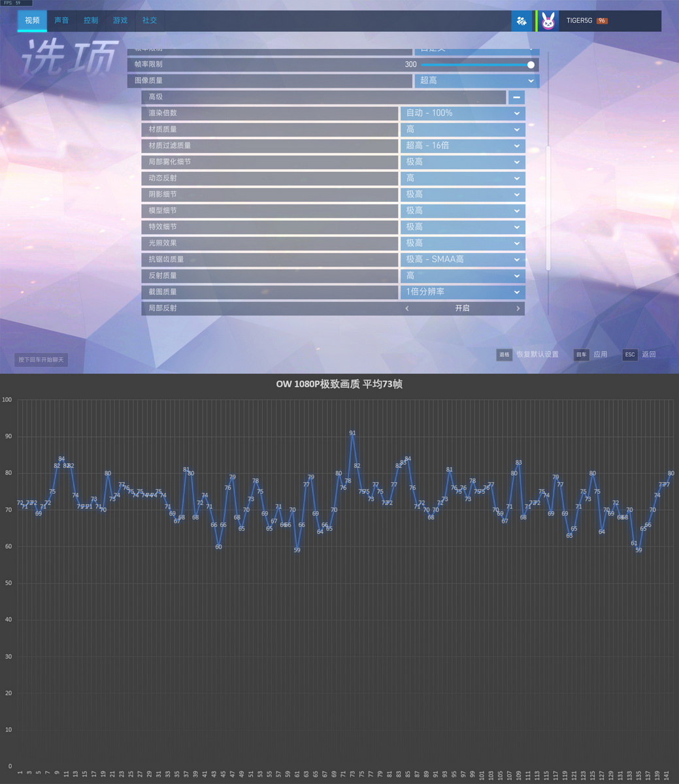Switch to the 声音 tab
679x784 pixels.
click(61, 21)
